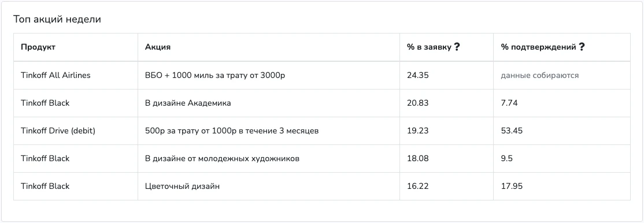Click the 'Tinkoff All Airlines' product cell
This screenshot has width=644, height=223.
pos(76,76)
